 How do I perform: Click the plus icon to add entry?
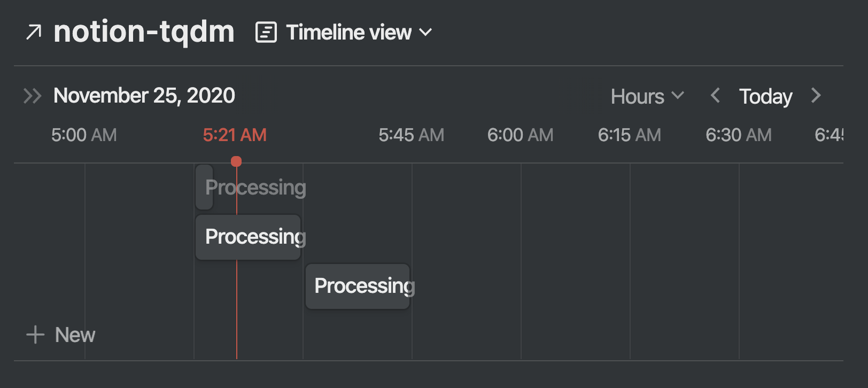35,335
